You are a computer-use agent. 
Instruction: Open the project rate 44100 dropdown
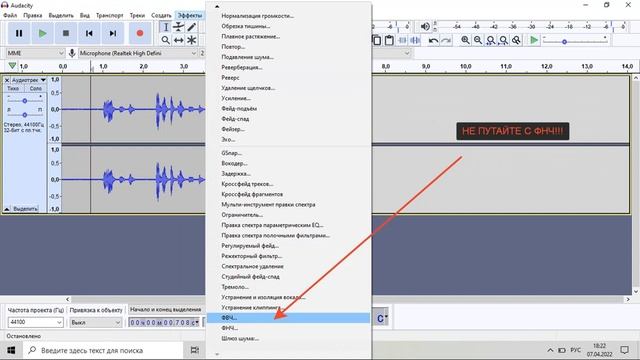tap(35, 322)
